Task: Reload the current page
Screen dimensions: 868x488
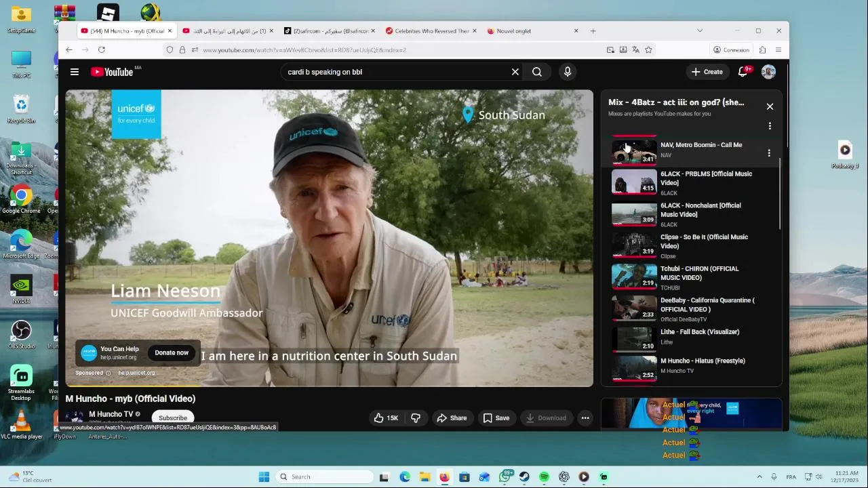Action: pyautogui.click(x=102, y=49)
